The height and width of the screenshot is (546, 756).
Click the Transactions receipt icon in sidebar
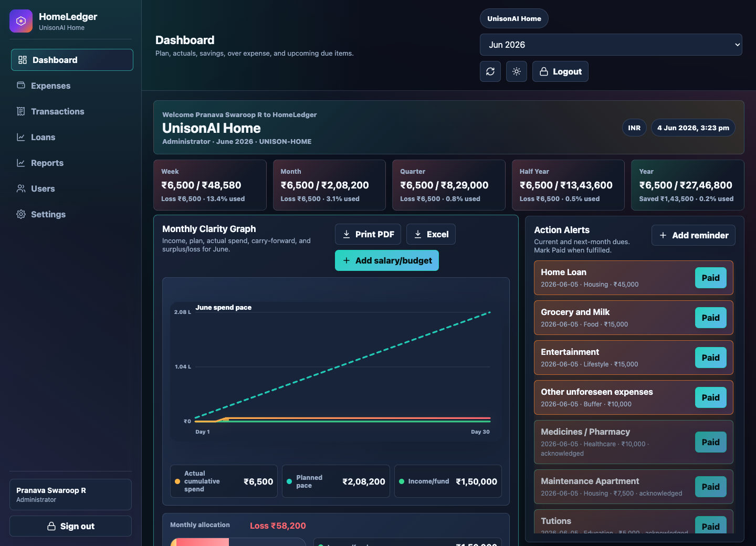click(x=21, y=111)
